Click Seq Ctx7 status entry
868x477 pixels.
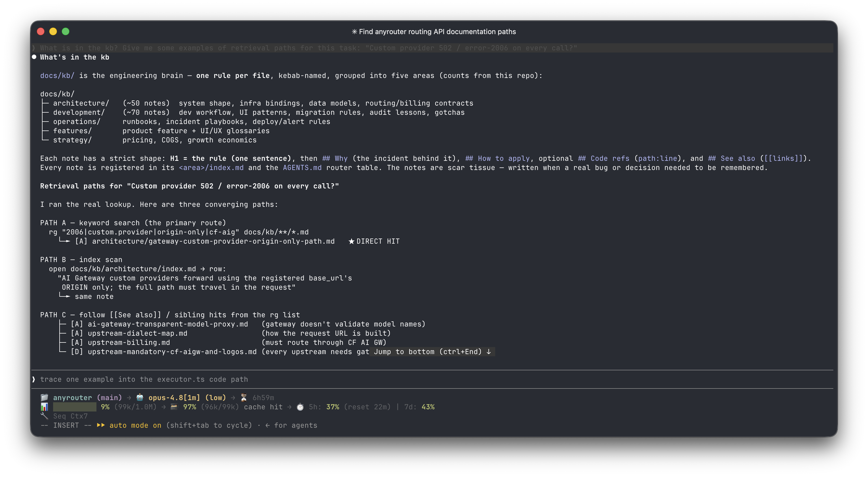click(x=70, y=416)
